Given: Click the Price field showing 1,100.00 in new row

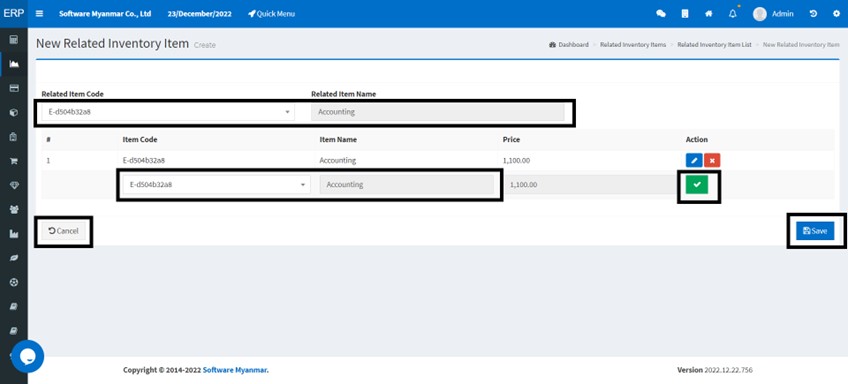Looking at the screenshot, I should click(x=589, y=184).
